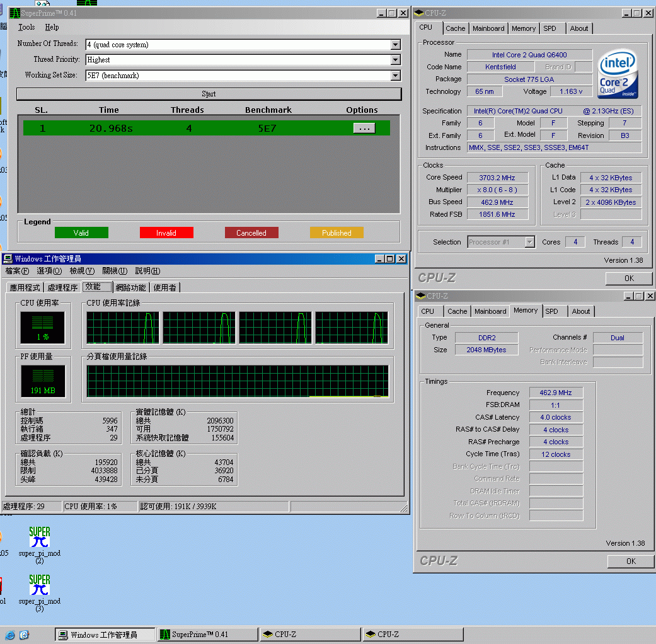Viewport: 656px width, 644px height.
Task: Click Core Speed value 3703.2 MHz
Action: pyautogui.click(x=497, y=178)
